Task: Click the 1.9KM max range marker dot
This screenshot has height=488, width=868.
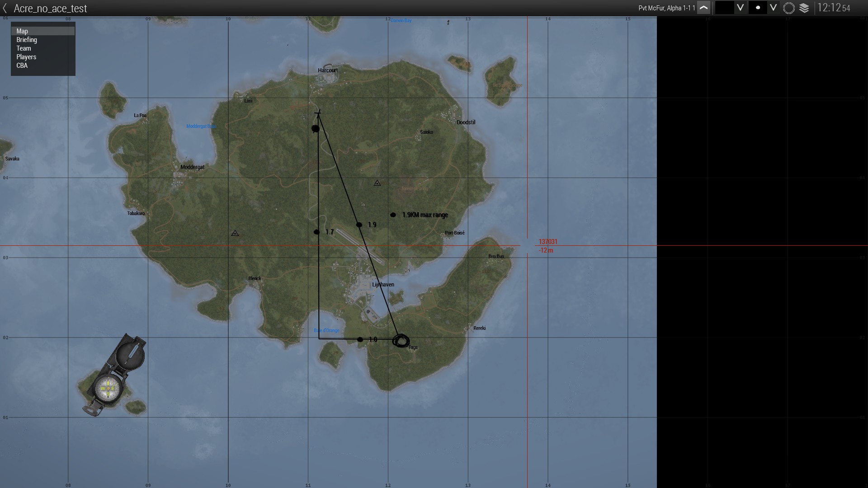Action: 393,215
